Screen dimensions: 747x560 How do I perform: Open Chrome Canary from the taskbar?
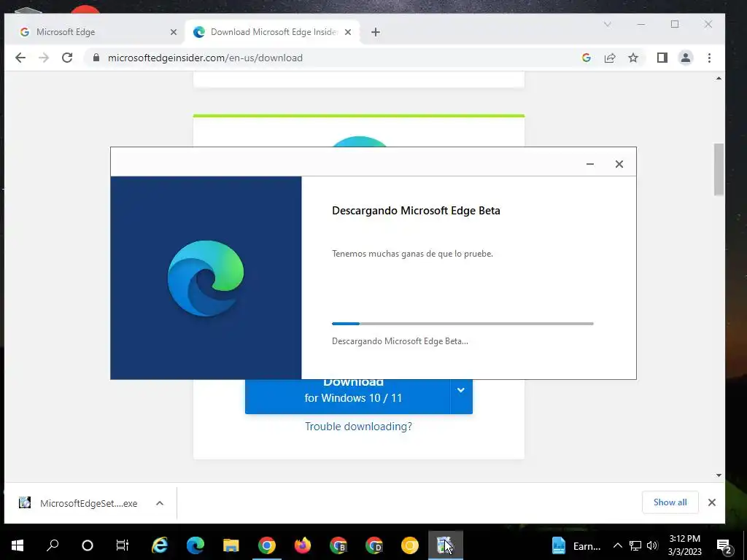coord(410,545)
